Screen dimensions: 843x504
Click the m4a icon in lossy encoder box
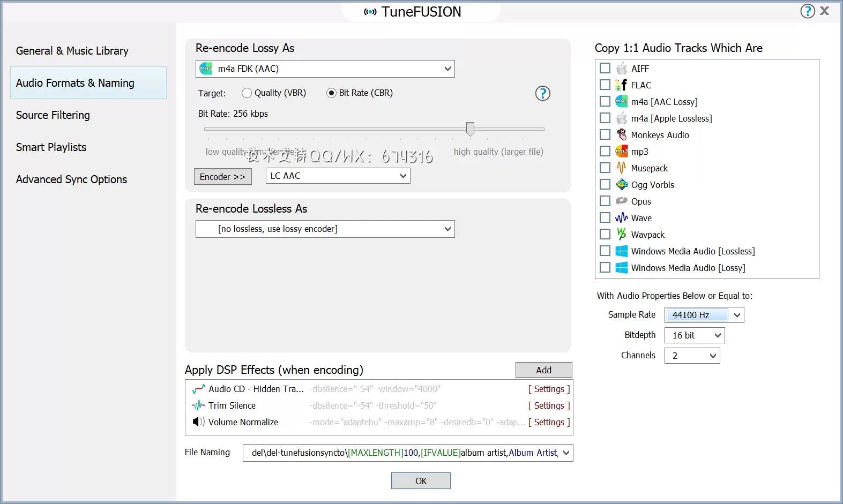(206, 69)
